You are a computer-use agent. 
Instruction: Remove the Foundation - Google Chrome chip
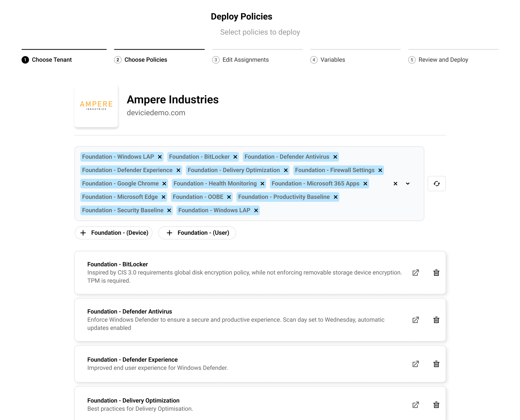pyautogui.click(x=164, y=183)
